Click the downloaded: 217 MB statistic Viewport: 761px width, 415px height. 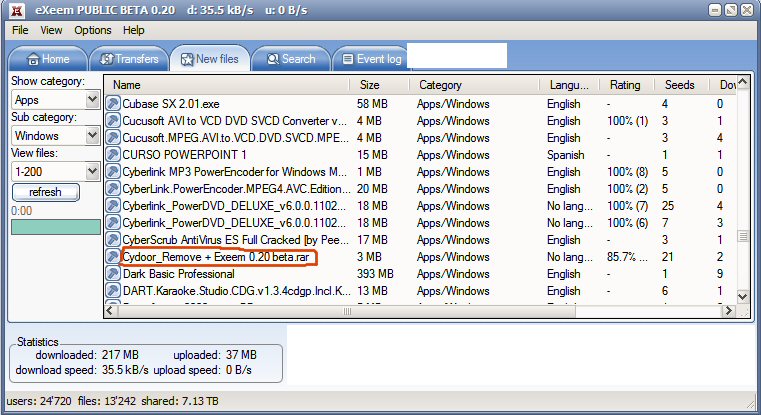coord(87,355)
